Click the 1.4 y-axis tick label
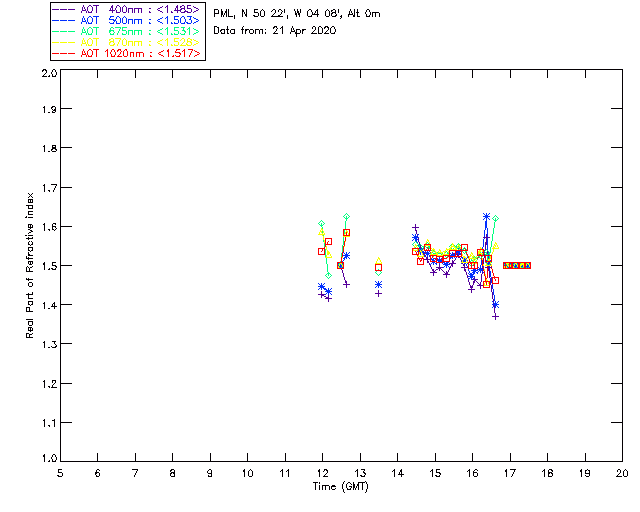Image resolution: width=640 pixels, height=512 pixels. [x=49, y=305]
